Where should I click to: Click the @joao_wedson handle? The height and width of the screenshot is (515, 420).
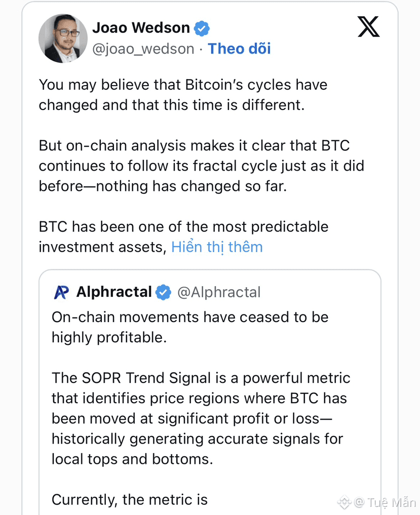[143, 49]
